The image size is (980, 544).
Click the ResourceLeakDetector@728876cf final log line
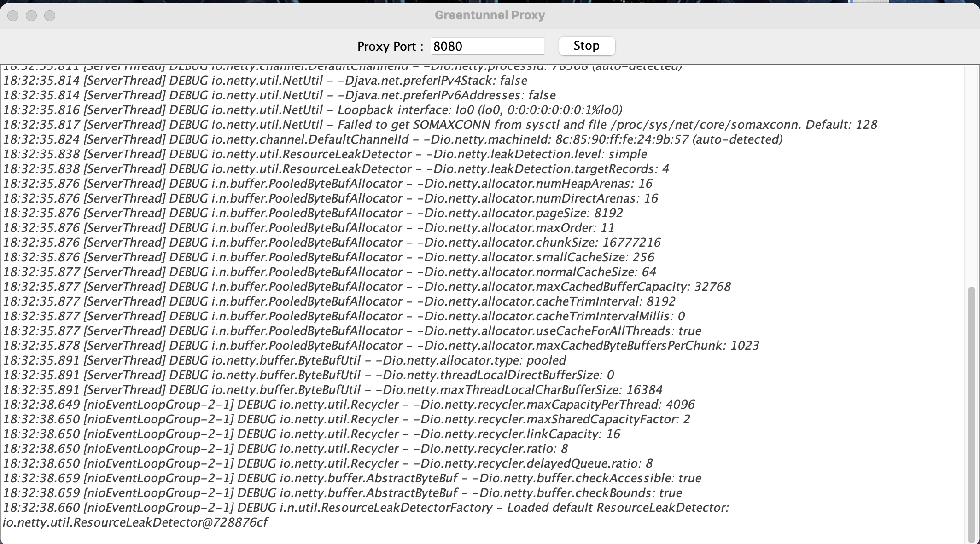[135, 522]
